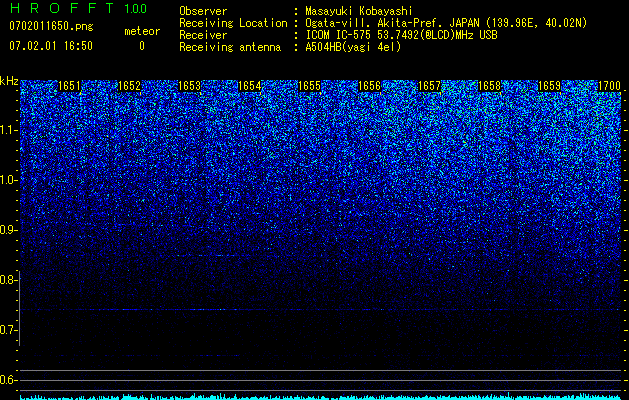The width and height of the screenshot is (629, 400).
Task: Click the 0.8 kHz axis label
Action: tap(9, 280)
